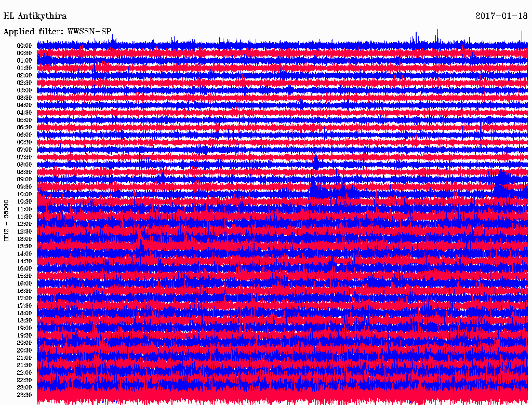Select the 12:30 time label

pos(24,232)
